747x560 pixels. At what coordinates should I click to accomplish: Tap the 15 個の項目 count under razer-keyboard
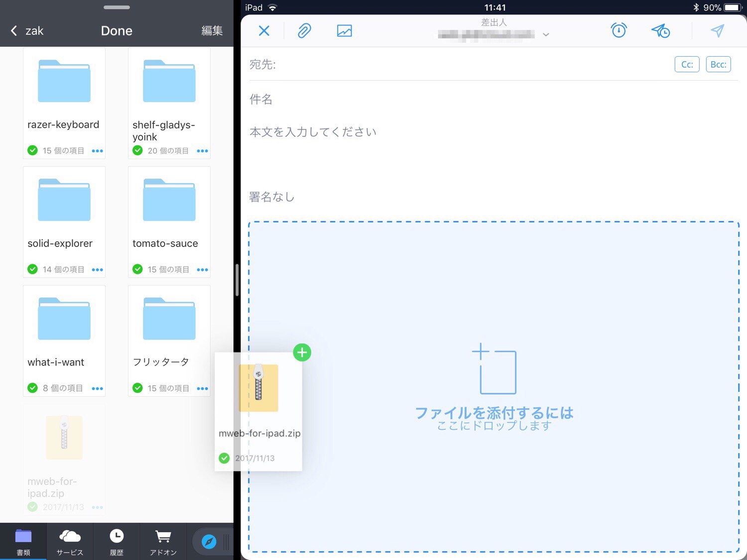coord(63,151)
